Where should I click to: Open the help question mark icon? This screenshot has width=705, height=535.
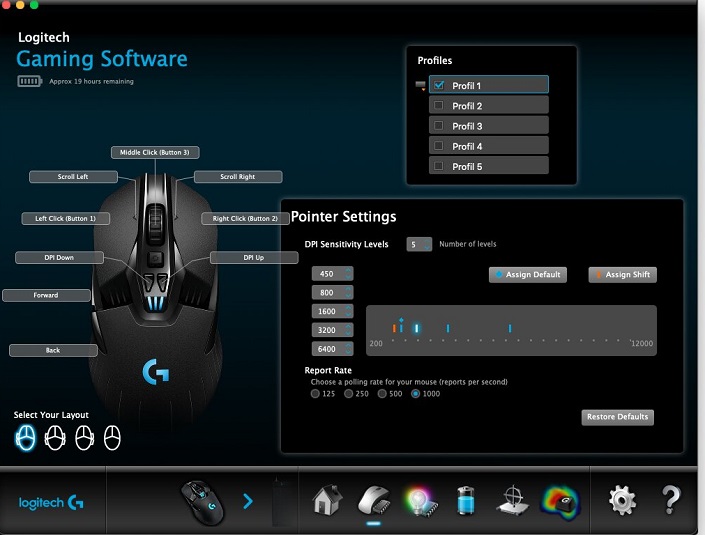[x=671, y=500]
